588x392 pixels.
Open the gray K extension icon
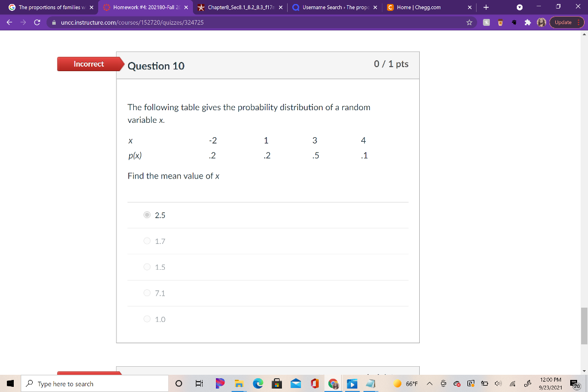coord(486,22)
